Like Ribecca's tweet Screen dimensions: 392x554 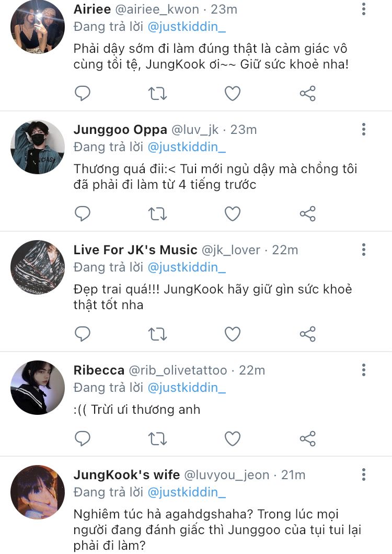point(232,438)
